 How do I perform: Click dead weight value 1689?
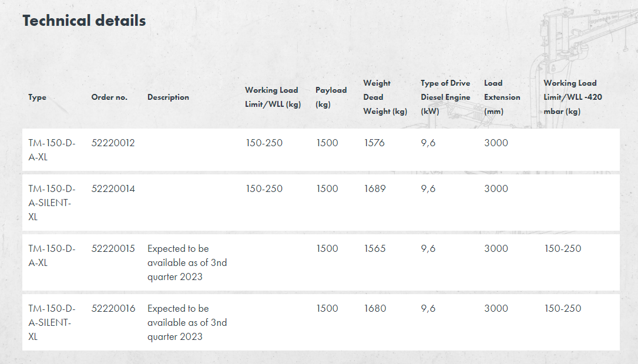[375, 189]
